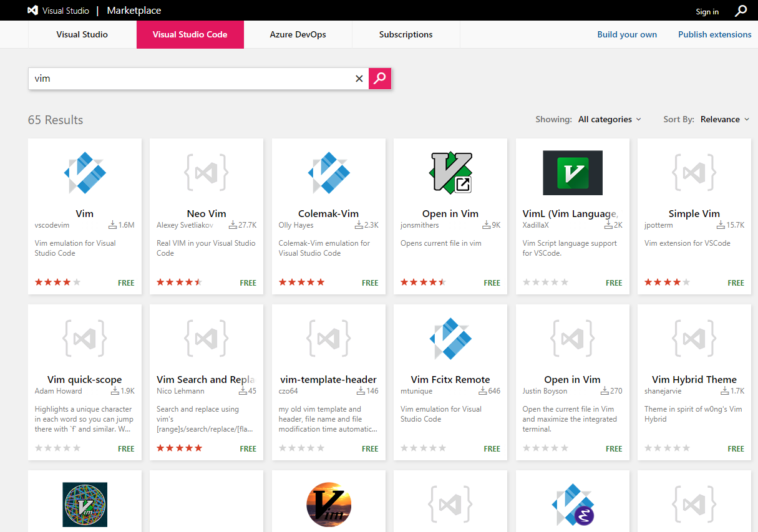Click the VimL green V logo

point(573,173)
